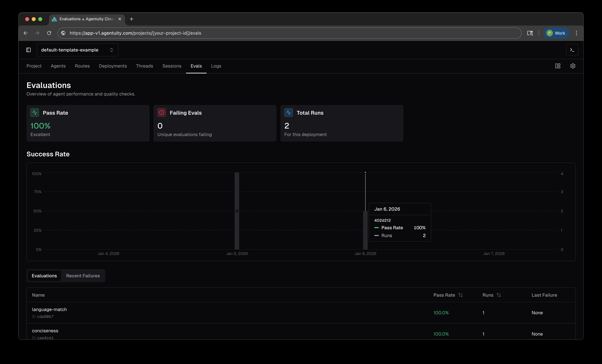Switch to the Sessions tab

[172, 66]
